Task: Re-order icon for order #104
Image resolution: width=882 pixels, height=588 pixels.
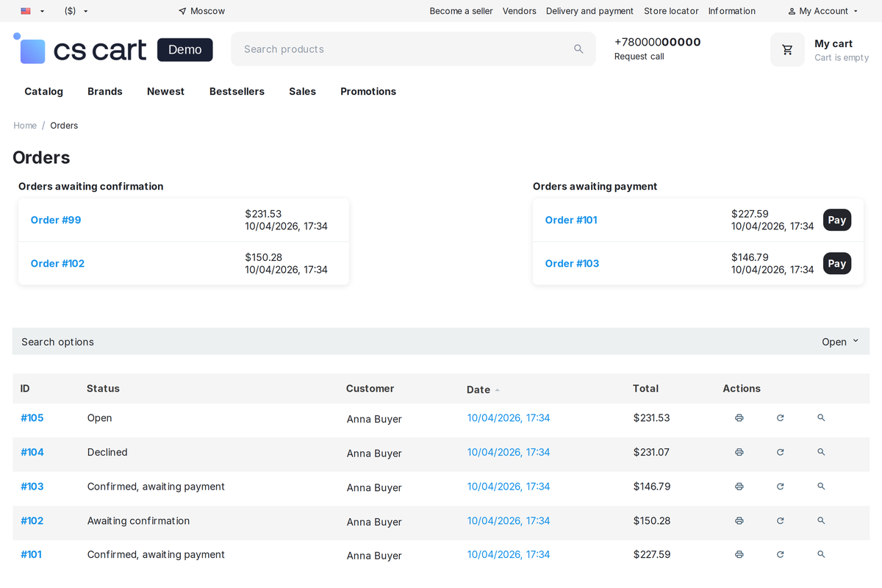Action: coord(780,452)
